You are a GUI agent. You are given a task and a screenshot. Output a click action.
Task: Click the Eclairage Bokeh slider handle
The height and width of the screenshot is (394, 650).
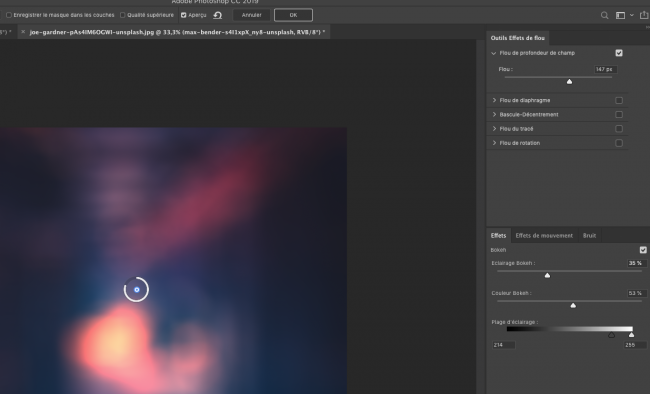[548, 275]
